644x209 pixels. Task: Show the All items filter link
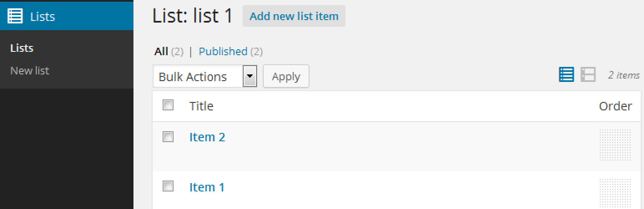[x=161, y=51]
